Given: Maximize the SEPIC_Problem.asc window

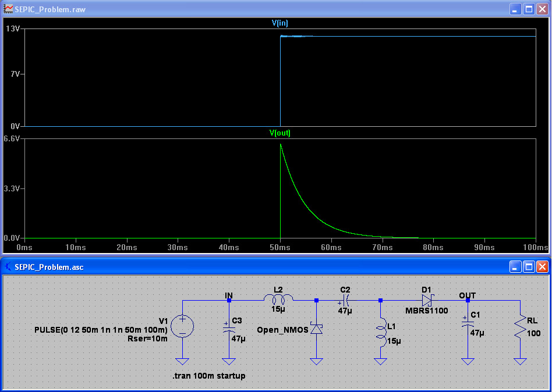Looking at the screenshot, I should (528, 267).
